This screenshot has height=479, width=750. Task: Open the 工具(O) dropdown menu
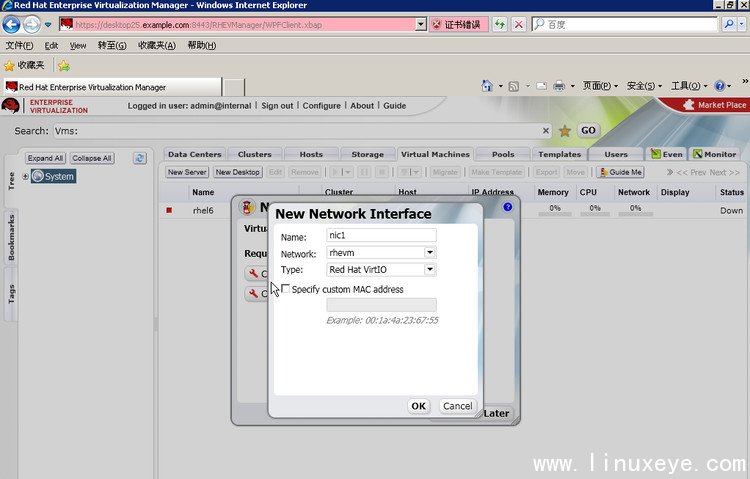689,86
